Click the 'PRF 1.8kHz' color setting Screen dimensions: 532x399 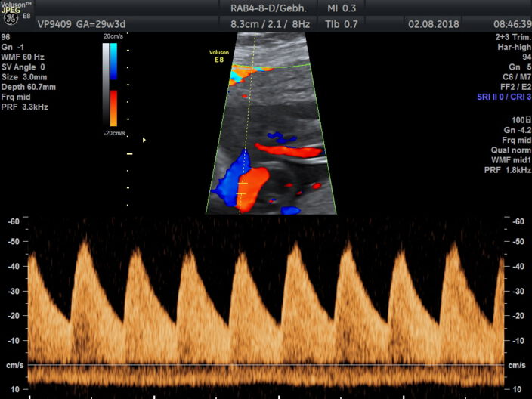pyautogui.click(x=508, y=170)
